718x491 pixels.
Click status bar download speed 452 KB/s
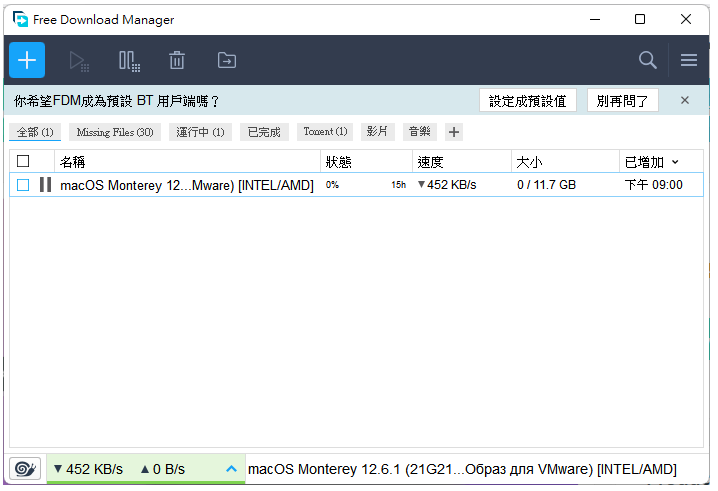(88, 469)
